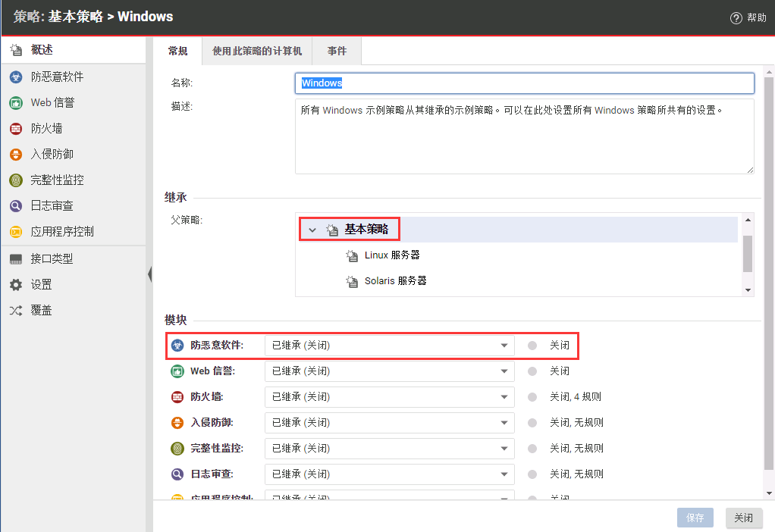Viewport: 775px width, 532px height.
Task: Click the 应用程序控制 sidebar icon
Action: coord(16,232)
